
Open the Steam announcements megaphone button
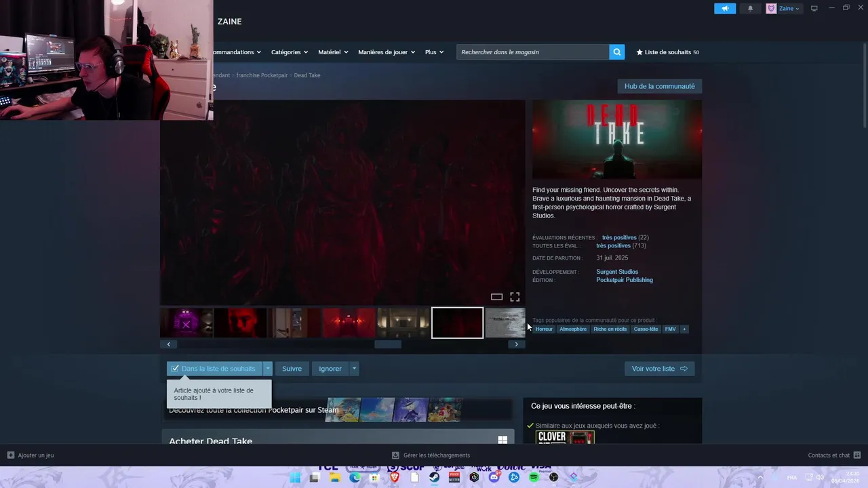pyautogui.click(x=724, y=8)
